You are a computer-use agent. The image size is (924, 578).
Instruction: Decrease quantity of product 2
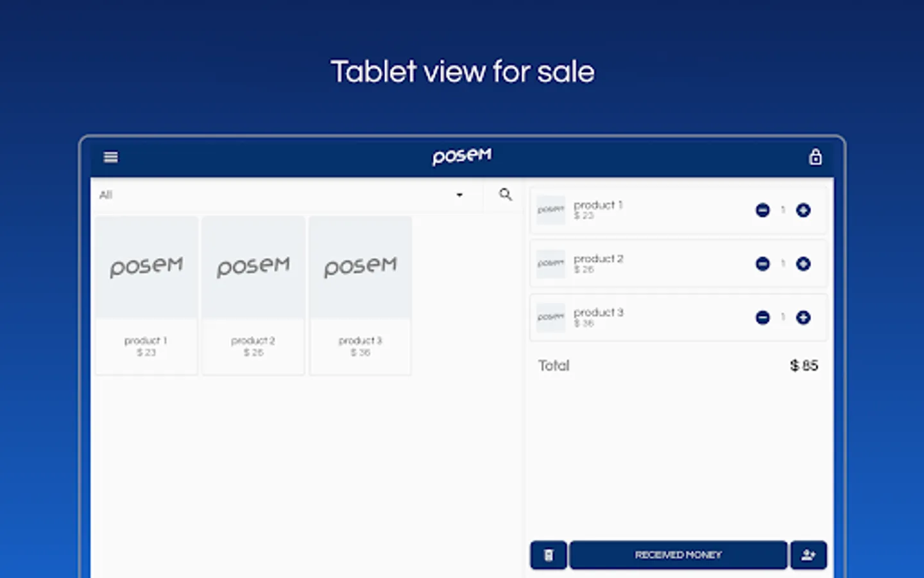pyautogui.click(x=762, y=264)
